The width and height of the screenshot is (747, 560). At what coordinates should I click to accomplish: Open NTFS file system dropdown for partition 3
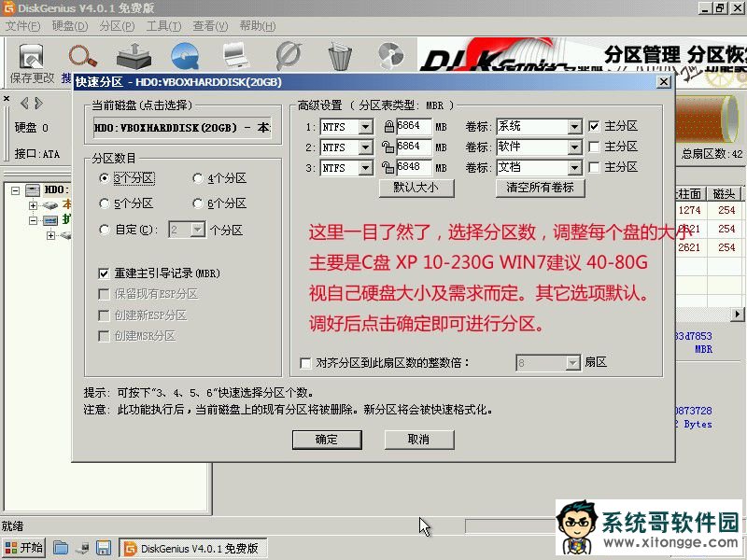point(365,168)
